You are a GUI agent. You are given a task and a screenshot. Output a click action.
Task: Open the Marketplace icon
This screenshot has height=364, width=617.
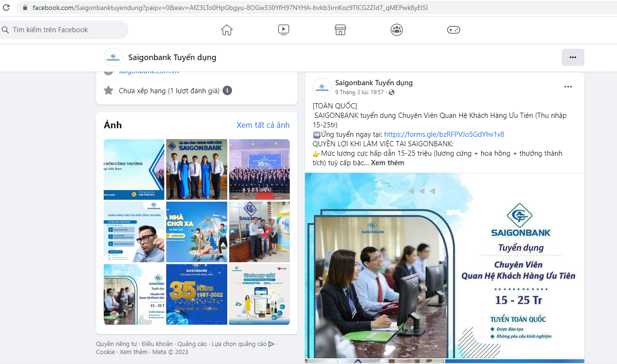[x=340, y=30]
